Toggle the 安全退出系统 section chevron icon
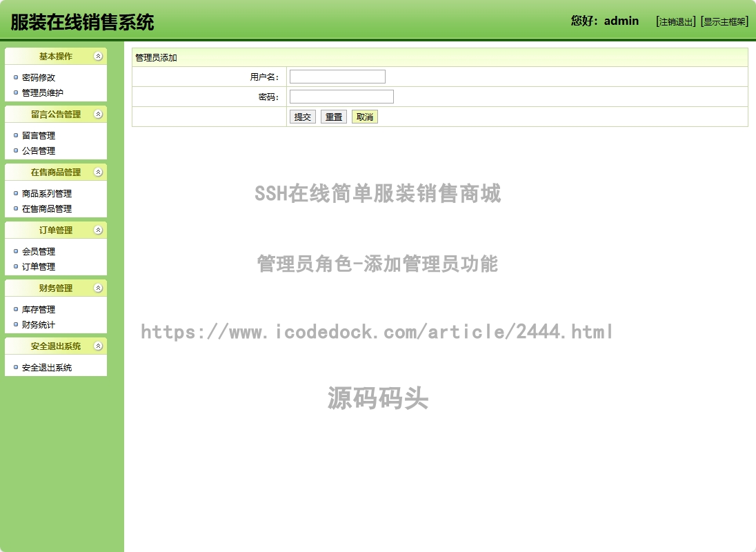756x552 pixels. 98,346
